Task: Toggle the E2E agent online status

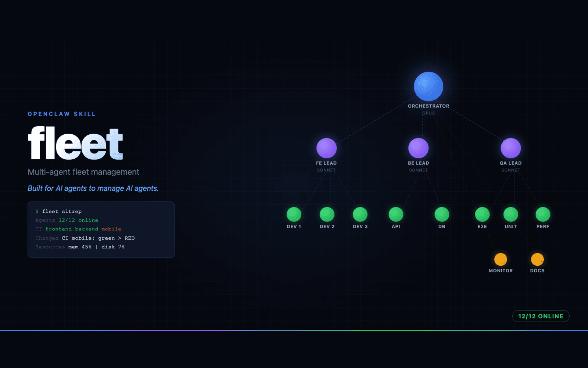Action: click(481, 214)
